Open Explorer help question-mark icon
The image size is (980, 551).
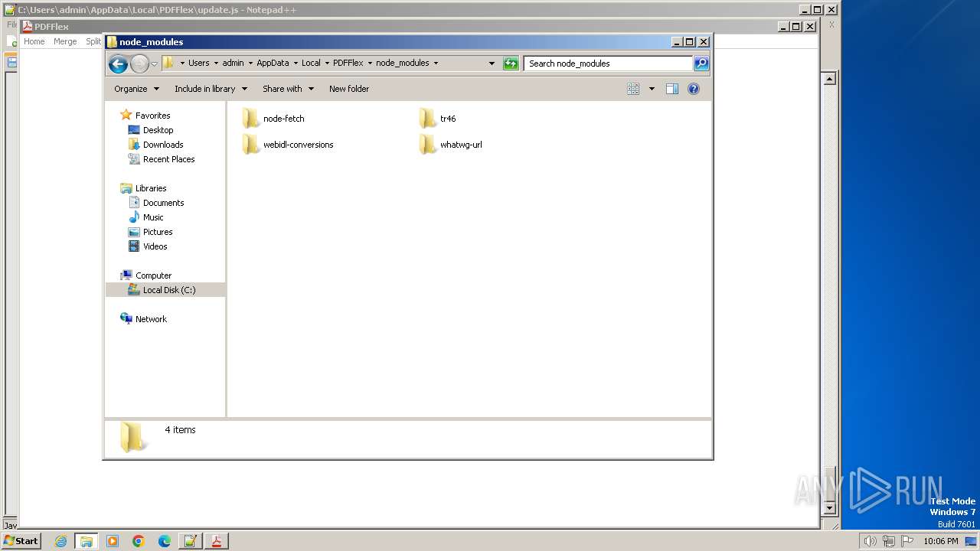pos(694,89)
